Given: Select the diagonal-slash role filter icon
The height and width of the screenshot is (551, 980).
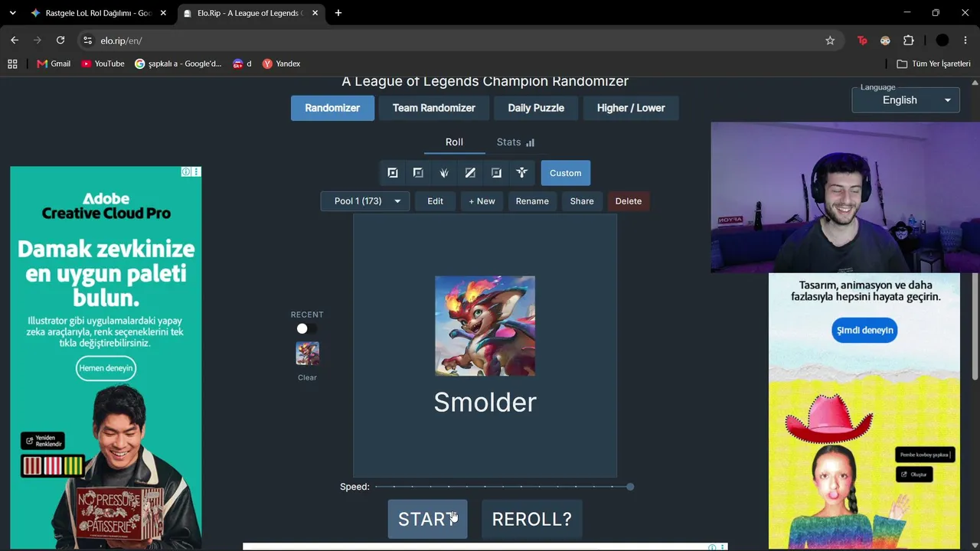Looking at the screenshot, I should [x=470, y=173].
